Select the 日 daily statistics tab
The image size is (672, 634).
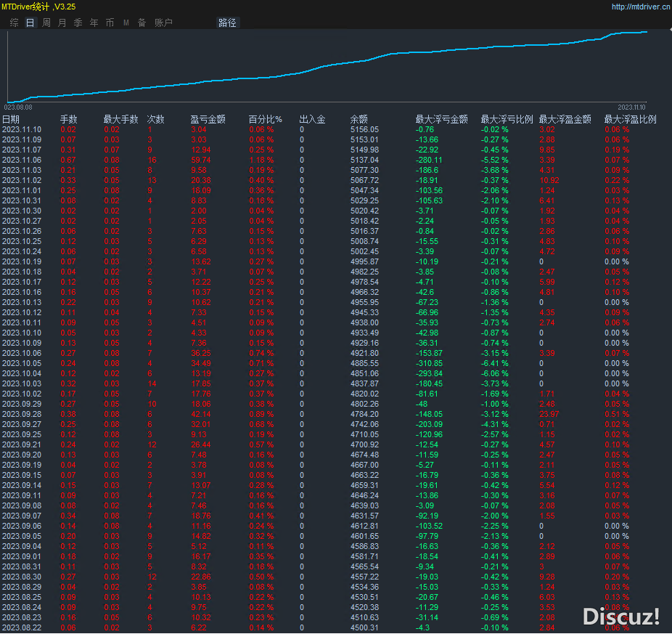(x=30, y=23)
